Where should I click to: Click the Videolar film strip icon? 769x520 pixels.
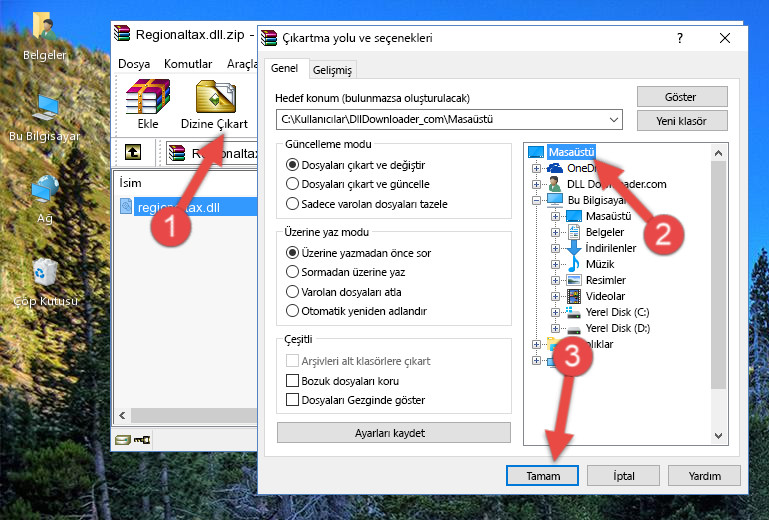(574, 296)
